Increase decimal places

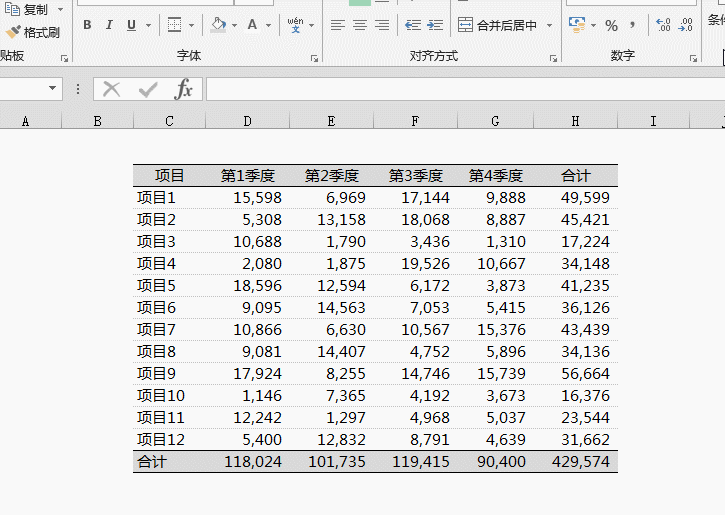coord(664,25)
